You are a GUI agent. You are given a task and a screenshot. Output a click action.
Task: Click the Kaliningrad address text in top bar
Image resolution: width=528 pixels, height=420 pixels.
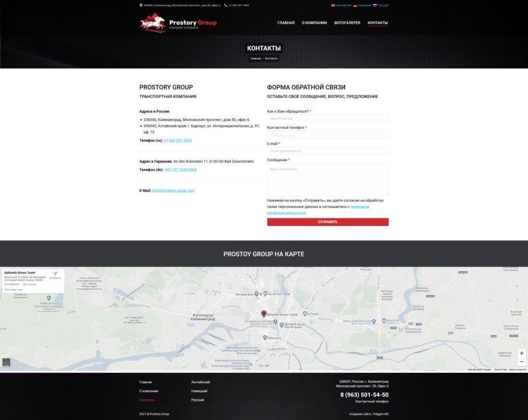182,5
